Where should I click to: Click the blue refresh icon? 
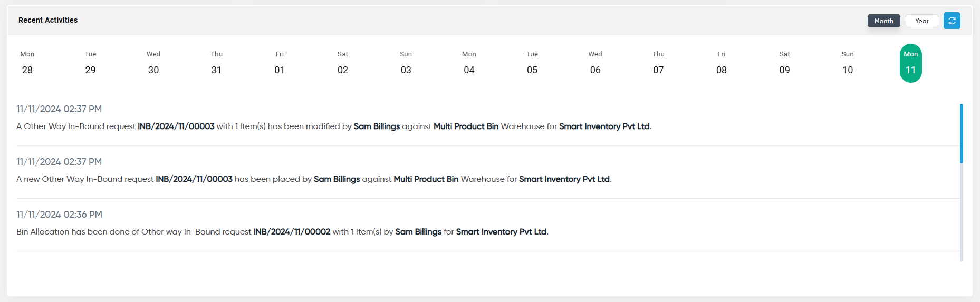click(952, 21)
